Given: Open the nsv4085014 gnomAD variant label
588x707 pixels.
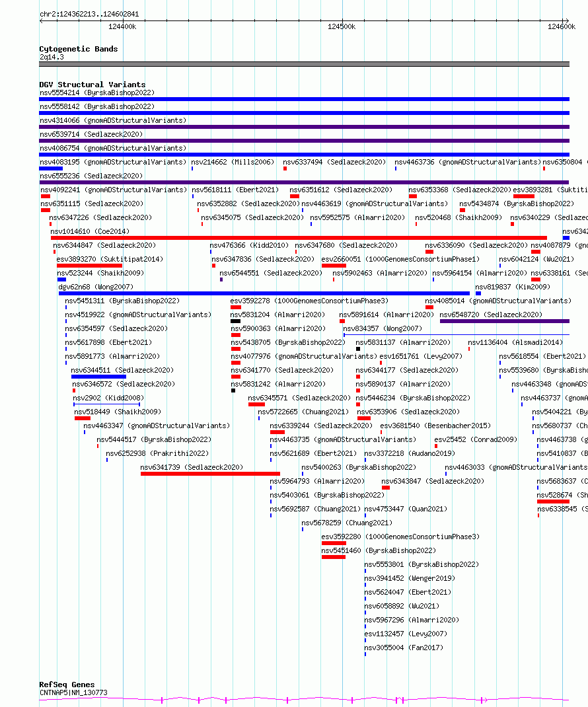Looking at the screenshot, I should [x=498, y=301].
